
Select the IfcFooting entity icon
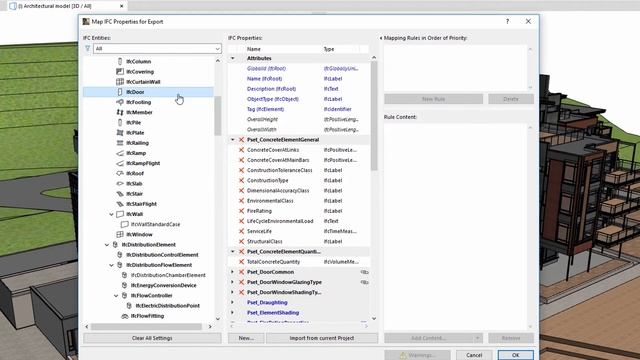pyautogui.click(x=120, y=102)
